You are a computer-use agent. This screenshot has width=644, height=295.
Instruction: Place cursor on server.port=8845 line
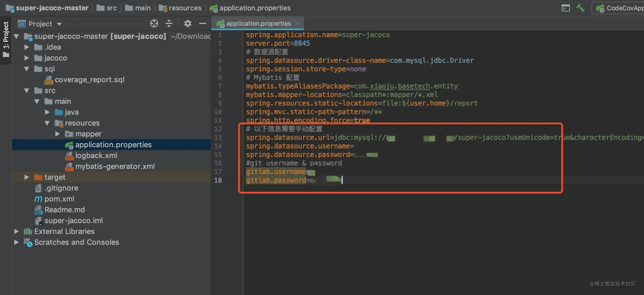(278, 43)
